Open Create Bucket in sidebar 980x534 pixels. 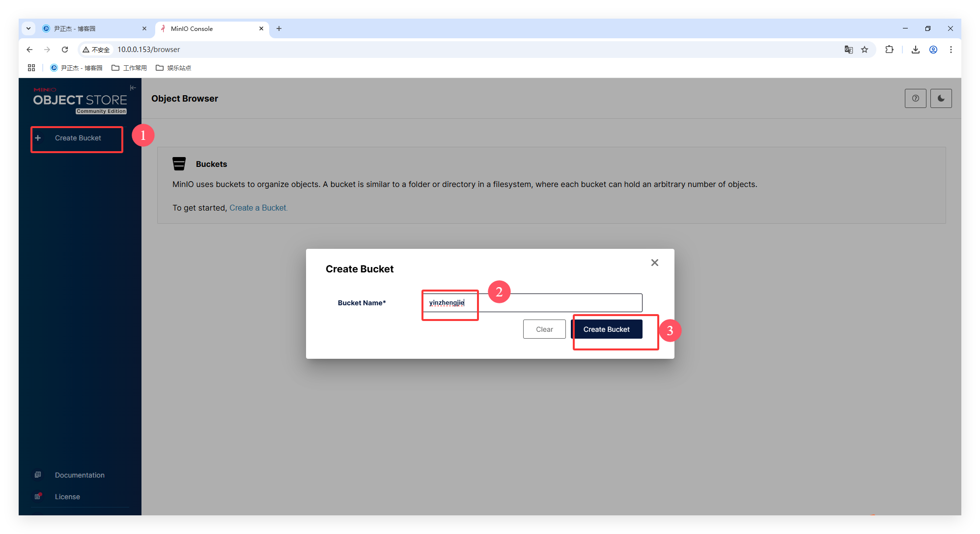click(78, 138)
